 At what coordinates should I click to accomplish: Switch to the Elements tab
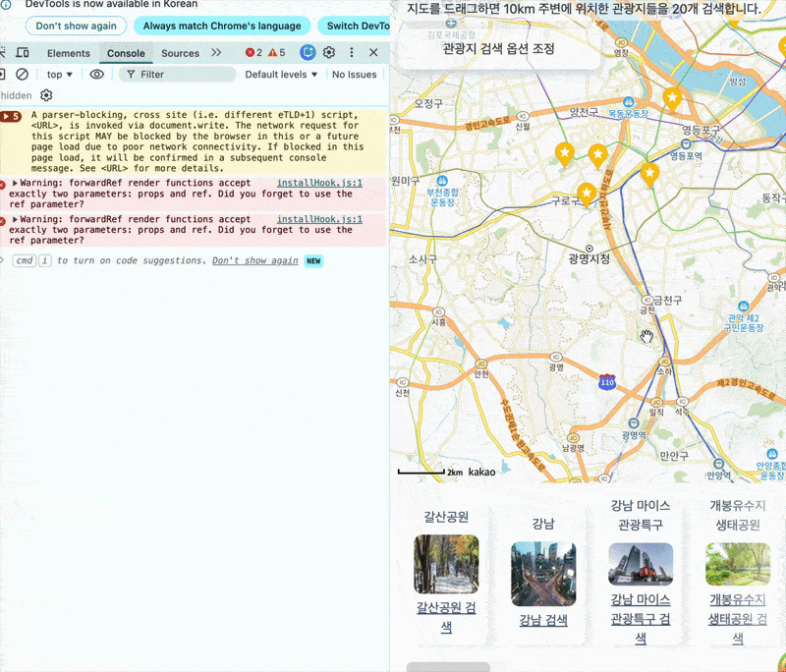coord(68,53)
